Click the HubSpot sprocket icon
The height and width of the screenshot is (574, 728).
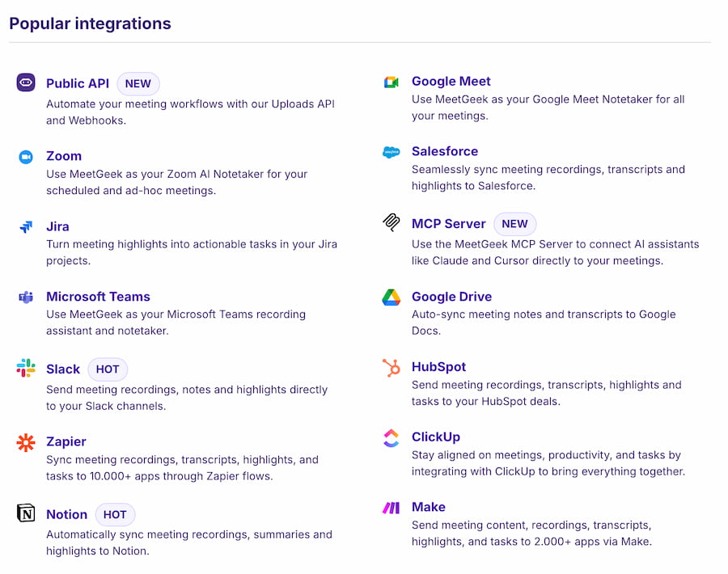tap(392, 368)
